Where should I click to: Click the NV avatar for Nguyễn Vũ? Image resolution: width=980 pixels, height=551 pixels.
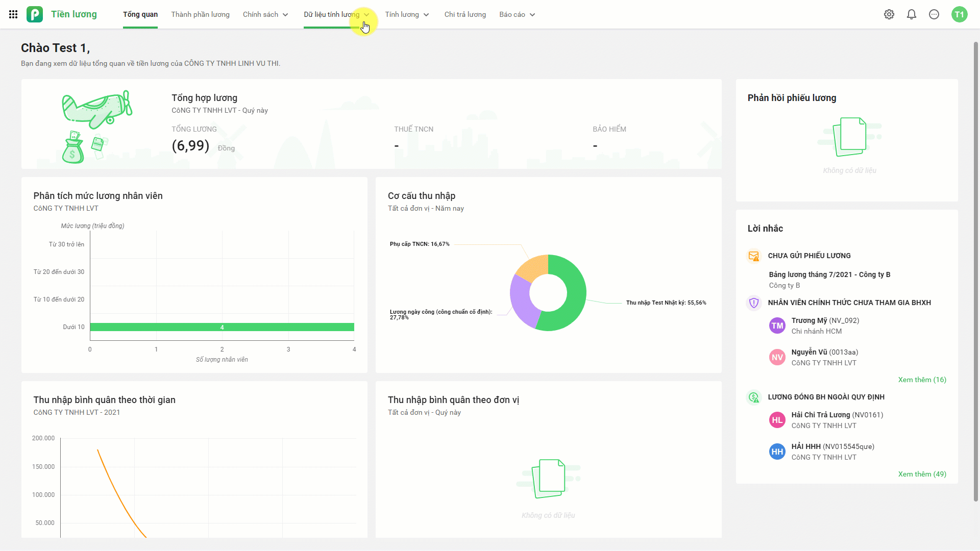tap(777, 357)
